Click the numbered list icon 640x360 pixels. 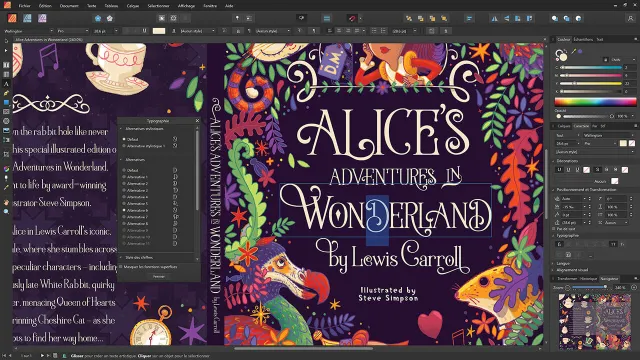383,31
